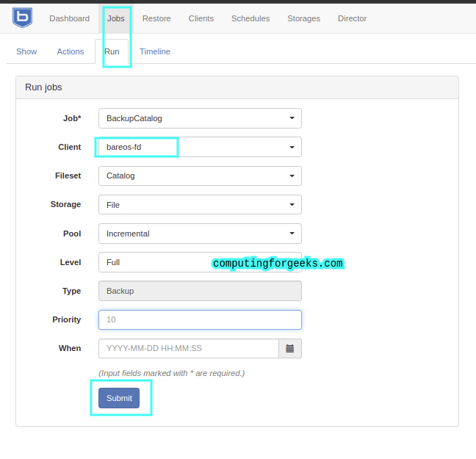This screenshot has height=459, width=476.
Task: Submit the run job form
Action: (119, 398)
